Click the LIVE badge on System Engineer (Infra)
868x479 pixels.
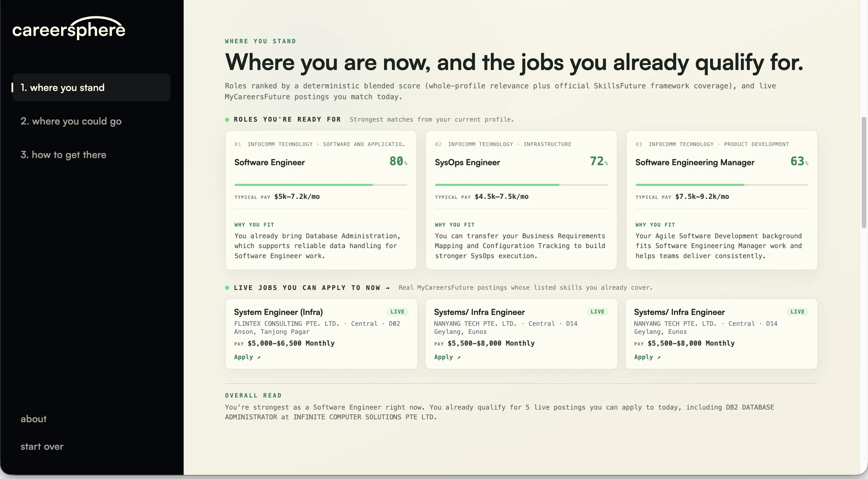pyautogui.click(x=397, y=312)
